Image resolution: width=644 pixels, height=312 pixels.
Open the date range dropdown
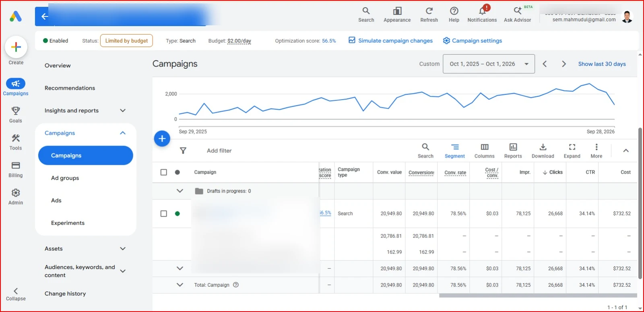click(x=489, y=64)
